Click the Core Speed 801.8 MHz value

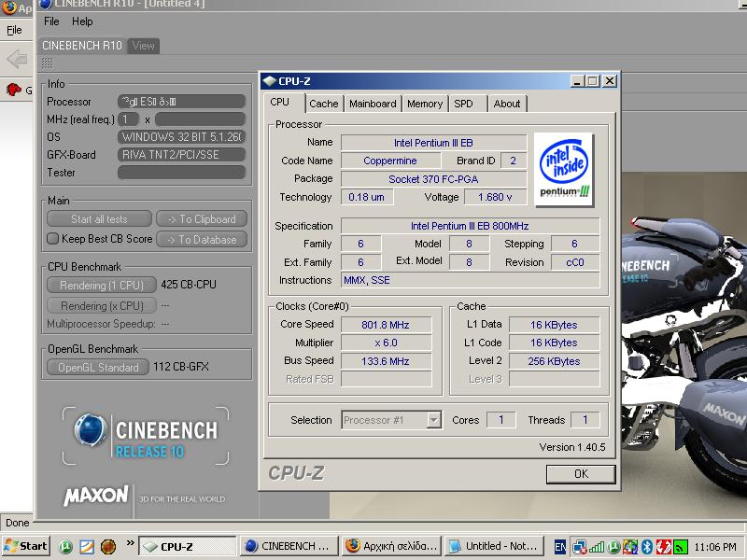(x=386, y=325)
